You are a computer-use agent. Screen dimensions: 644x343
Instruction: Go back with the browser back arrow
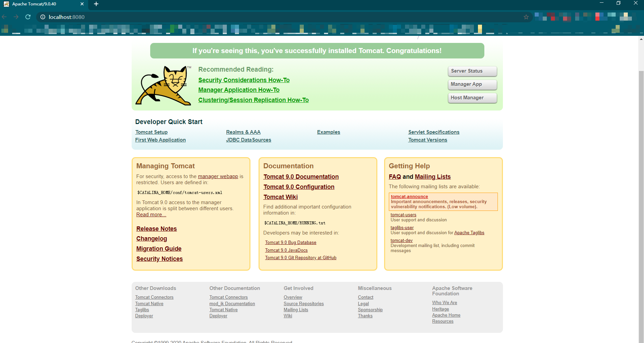[4, 17]
